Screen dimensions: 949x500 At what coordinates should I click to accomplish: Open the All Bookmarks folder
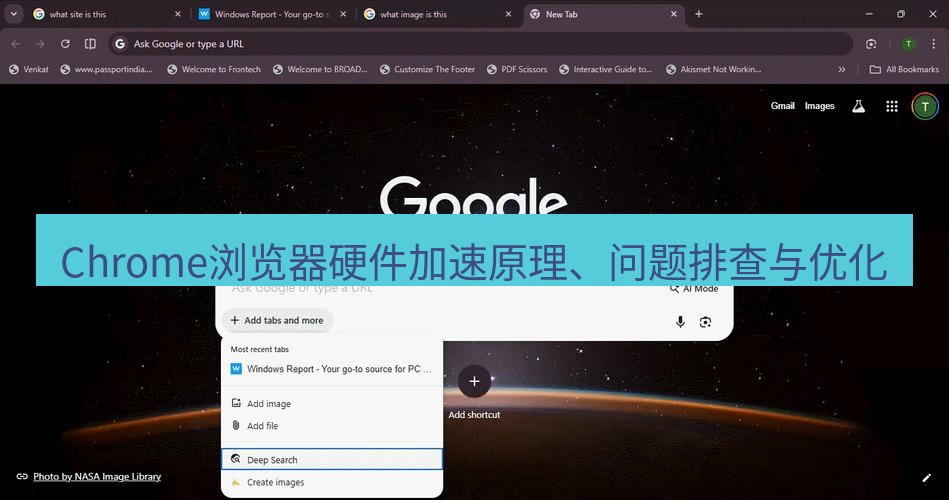pyautogui.click(x=904, y=70)
